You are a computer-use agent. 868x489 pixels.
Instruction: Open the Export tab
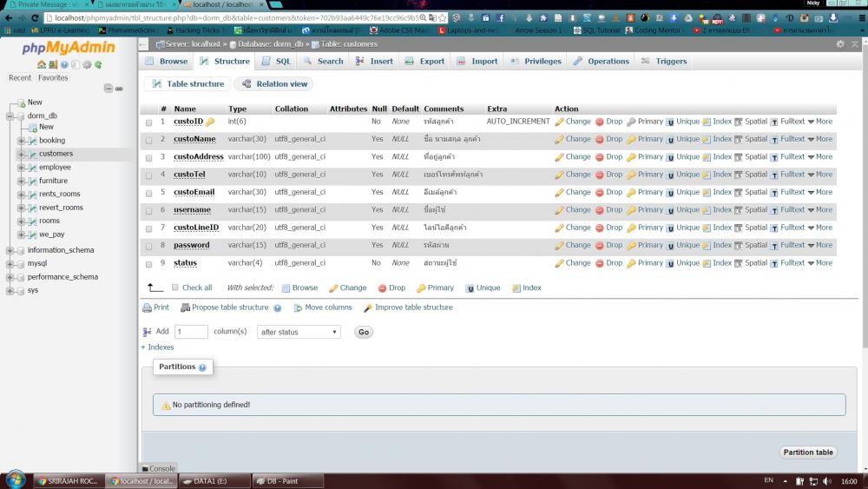[x=424, y=62]
